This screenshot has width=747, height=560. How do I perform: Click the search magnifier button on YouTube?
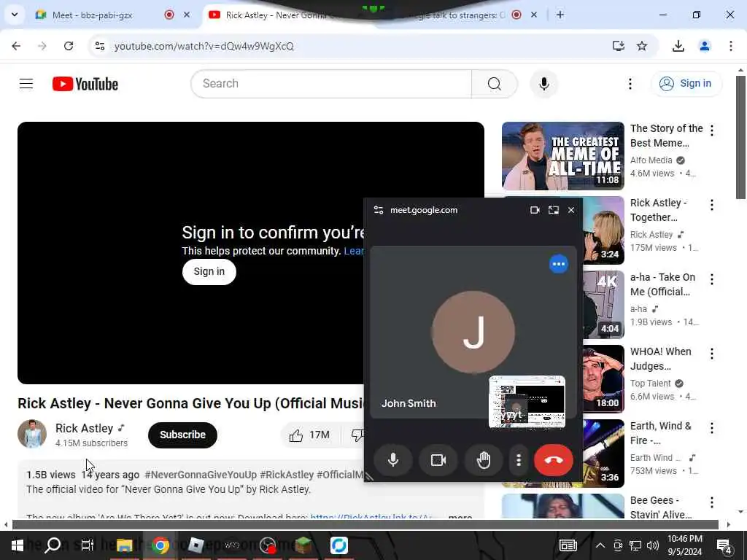point(494,84)
